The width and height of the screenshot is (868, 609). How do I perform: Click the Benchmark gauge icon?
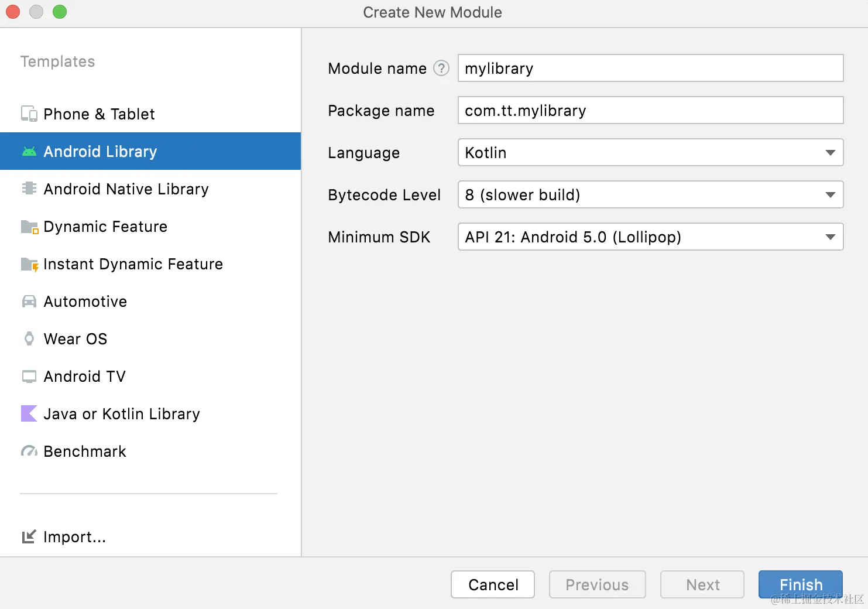(29, 451)
